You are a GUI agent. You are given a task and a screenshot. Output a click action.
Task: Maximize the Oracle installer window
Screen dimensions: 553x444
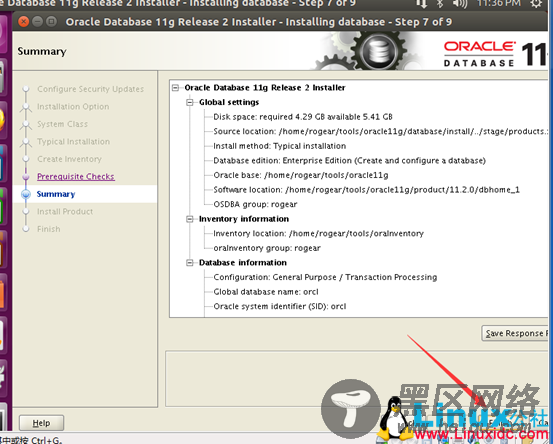point(51,22)
